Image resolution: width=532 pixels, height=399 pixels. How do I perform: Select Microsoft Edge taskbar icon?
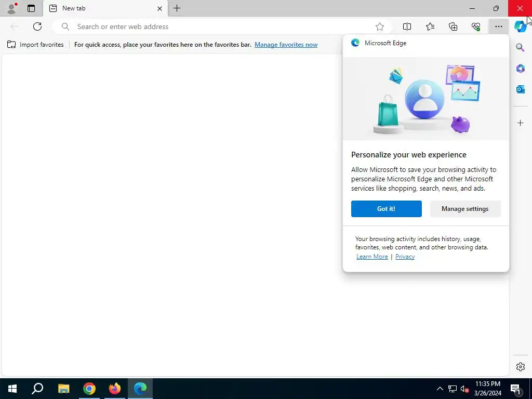pos(140,389)
